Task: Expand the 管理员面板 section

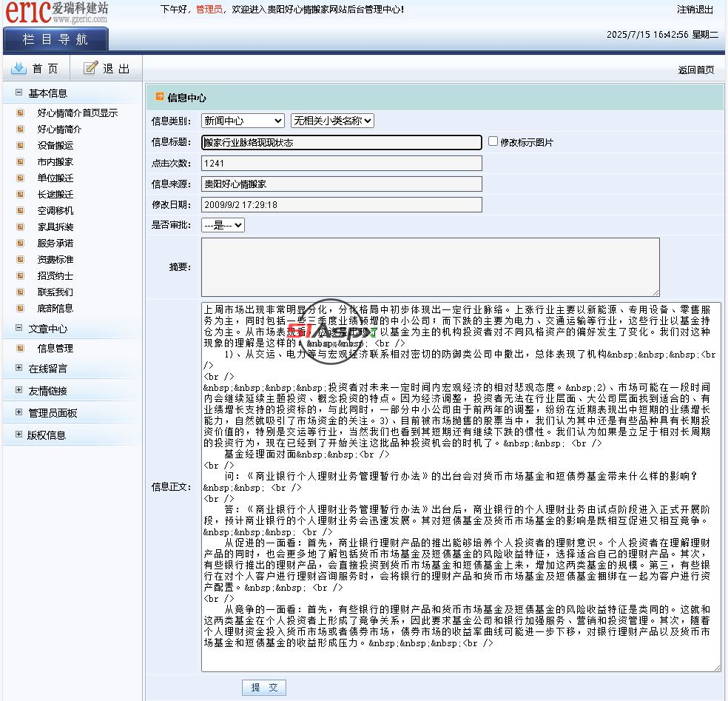Action: pos(18,412)
